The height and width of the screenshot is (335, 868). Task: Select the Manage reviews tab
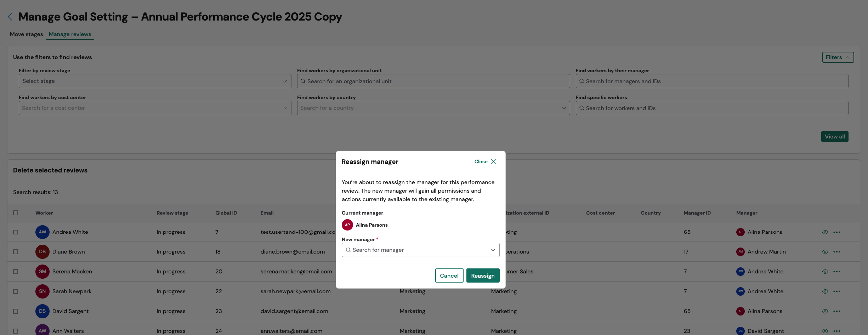coord(70,34)
